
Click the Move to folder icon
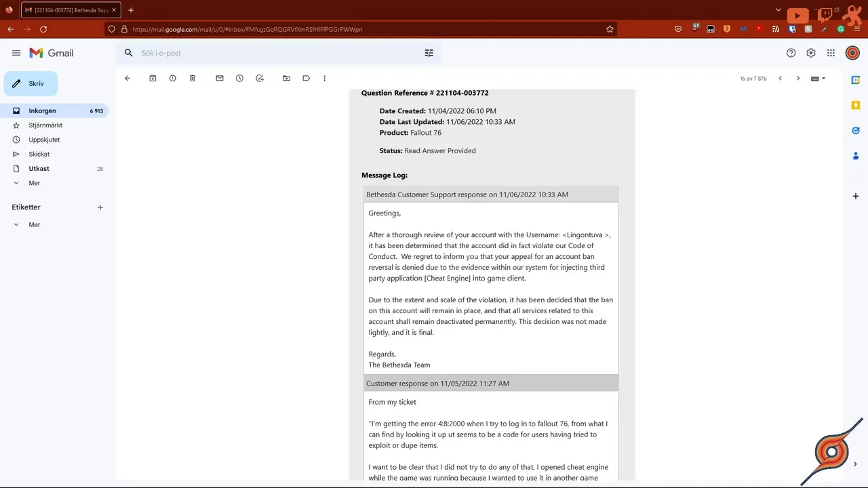click(x=286, y=79)
